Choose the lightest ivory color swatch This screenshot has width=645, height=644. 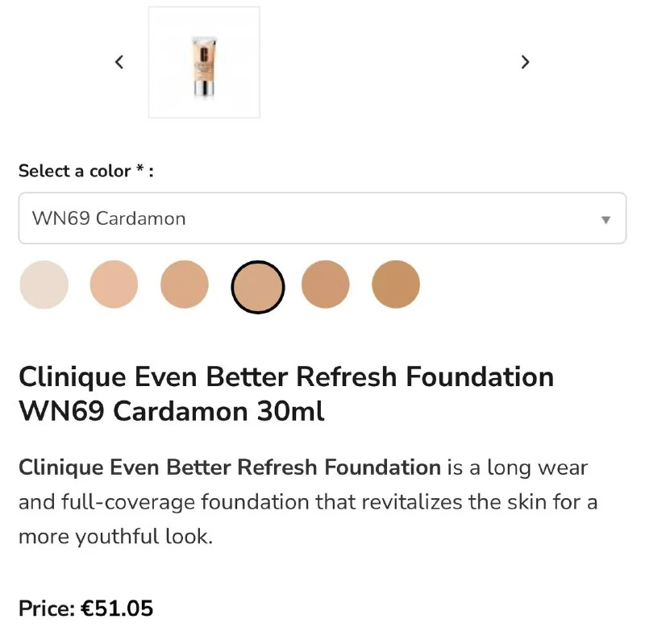(44, 285)
